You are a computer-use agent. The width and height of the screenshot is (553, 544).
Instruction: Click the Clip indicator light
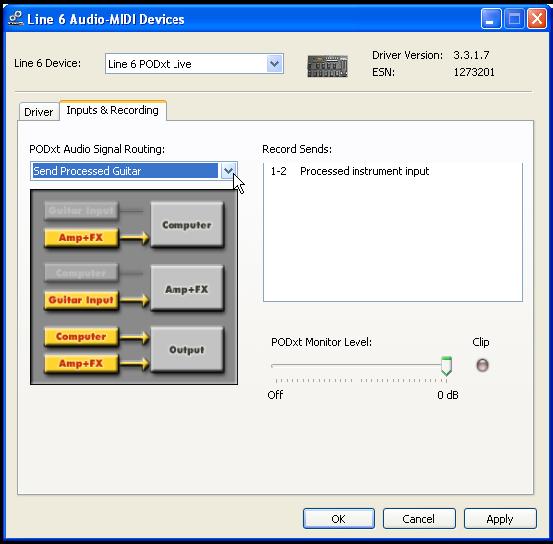pos(482,365)
